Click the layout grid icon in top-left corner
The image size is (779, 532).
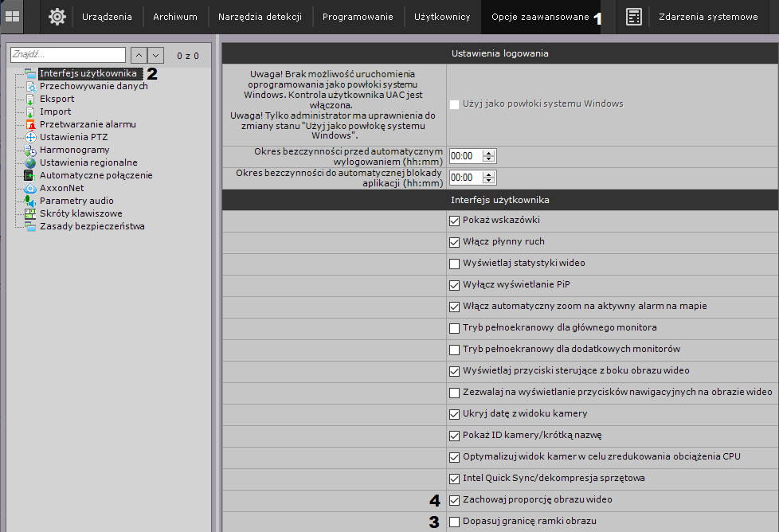(13, 16)
